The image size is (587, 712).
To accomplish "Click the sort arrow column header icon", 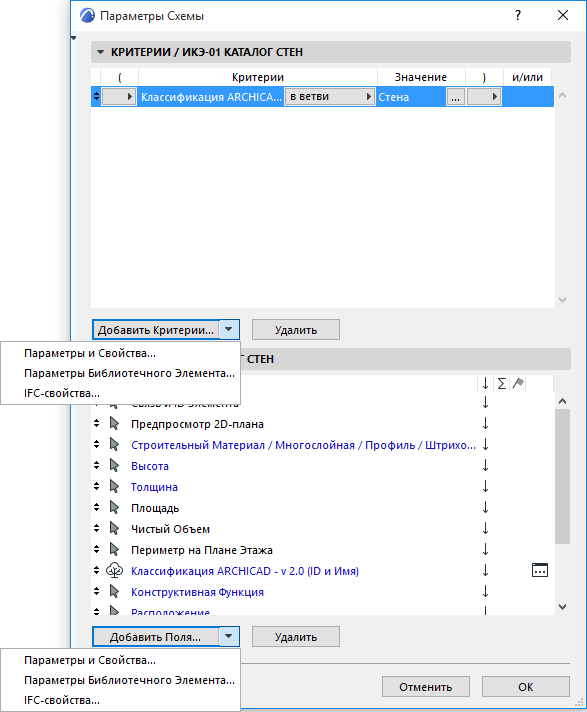I will (485, 384).
